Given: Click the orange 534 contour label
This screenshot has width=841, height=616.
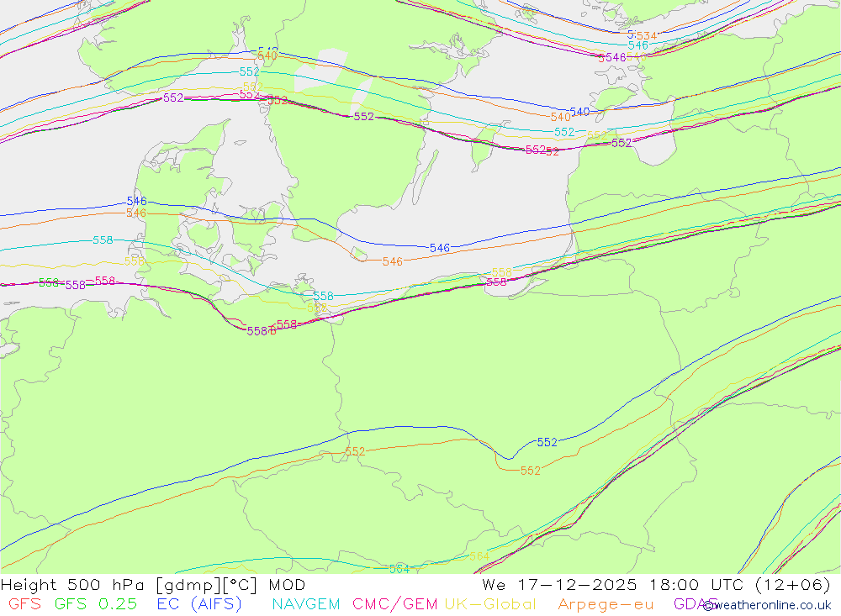Looking at the screenshot, I should tap(646, 36).
